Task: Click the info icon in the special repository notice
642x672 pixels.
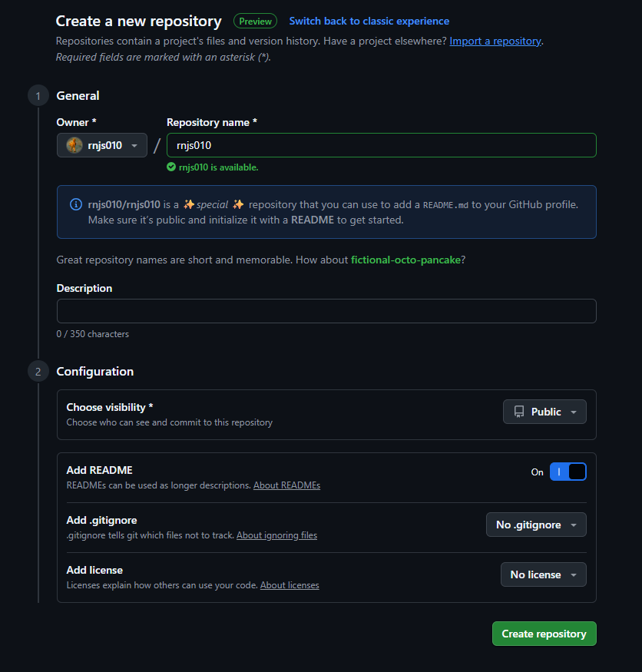Action: click(75, 204)
